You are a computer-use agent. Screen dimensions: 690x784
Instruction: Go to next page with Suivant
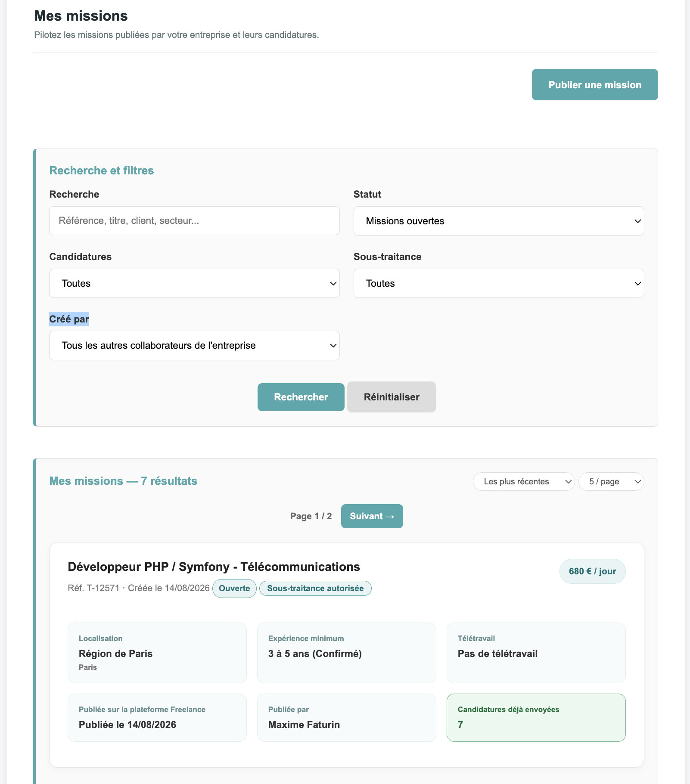click(x=372, y=516)
